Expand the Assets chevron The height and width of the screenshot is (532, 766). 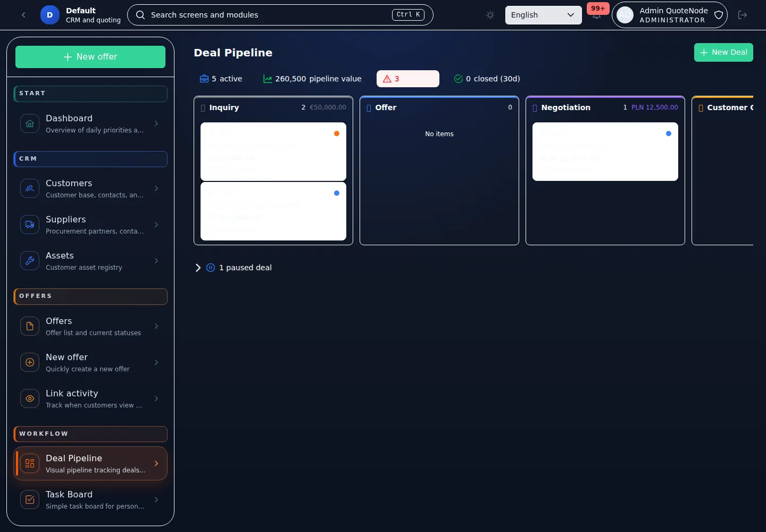[x=156, y=261]
